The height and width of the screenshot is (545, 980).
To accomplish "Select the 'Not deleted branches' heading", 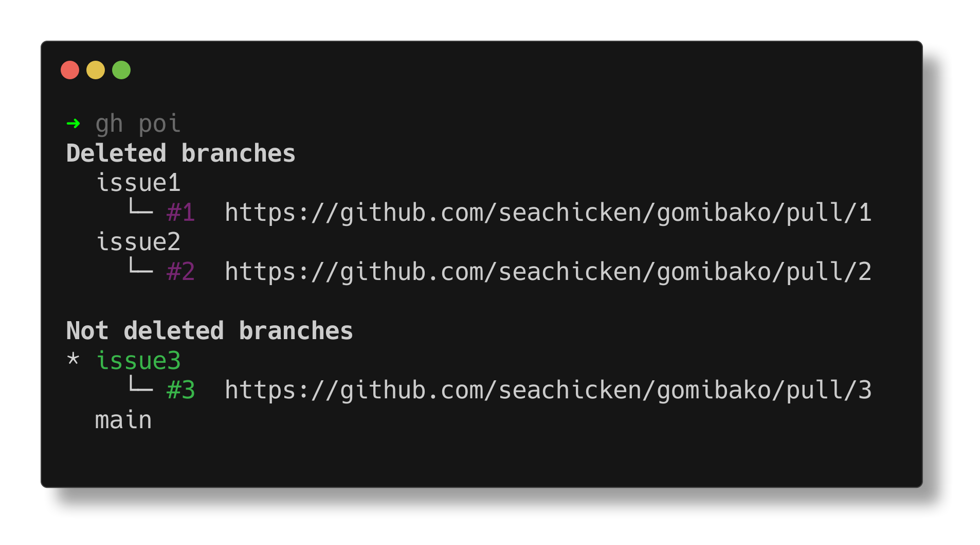I will [x=210, y=331].
